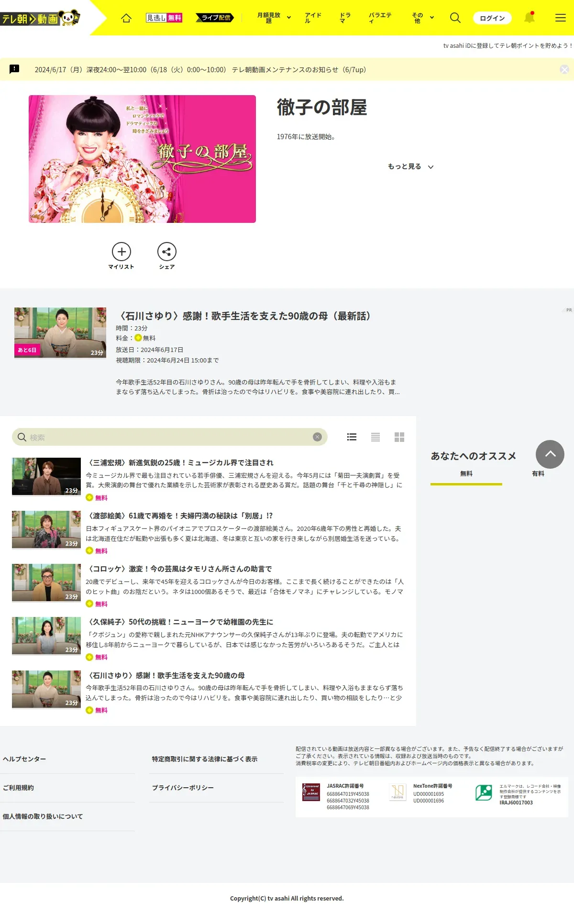This screenshot has height=924, width=574.
Task: Click the JASRAC license logo
Action: click(x=311, y=792)
